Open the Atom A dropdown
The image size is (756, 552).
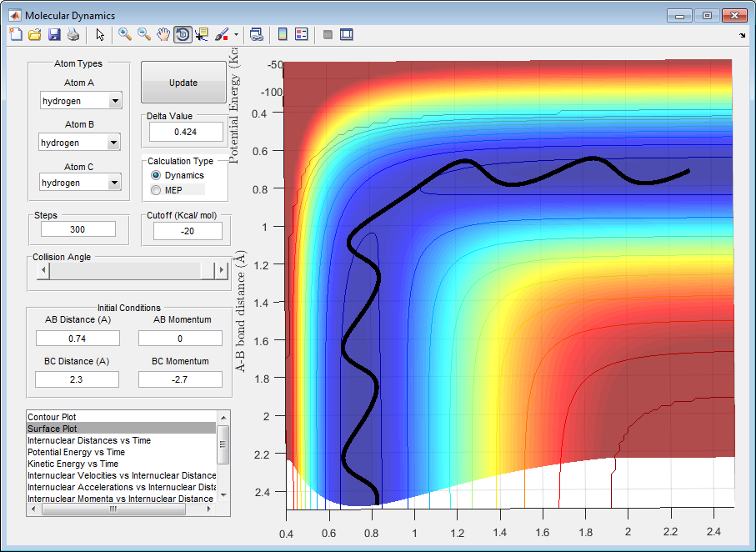click(115, 101)
